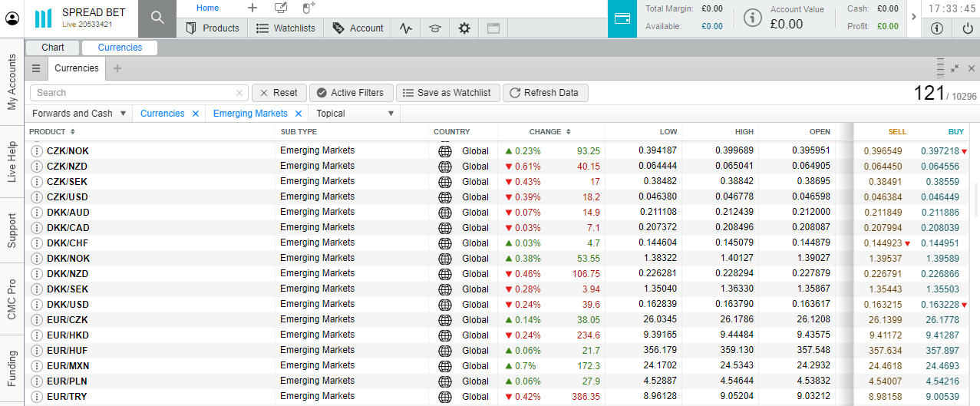
Task: Click the CZK/SEK buy price 0.38559
Action: tap(942, 182)
